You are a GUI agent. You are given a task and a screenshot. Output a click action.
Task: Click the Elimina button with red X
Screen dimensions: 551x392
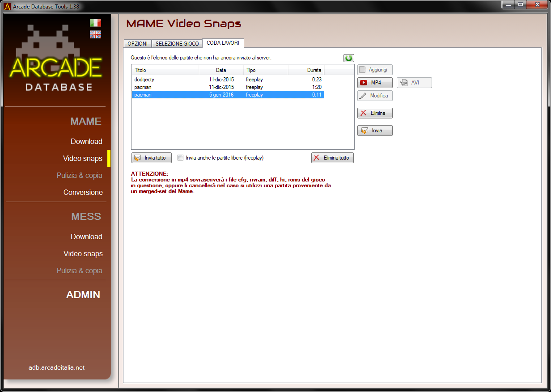375,113
